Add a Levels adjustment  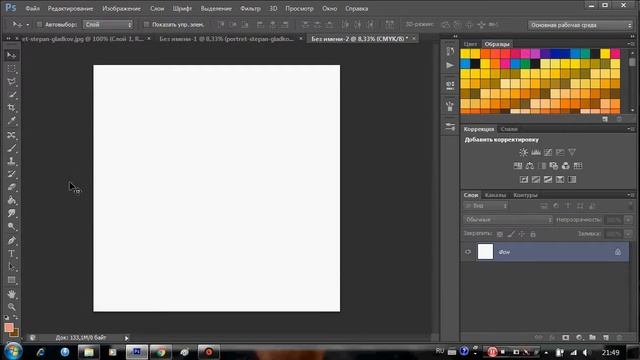pos(536,152)
